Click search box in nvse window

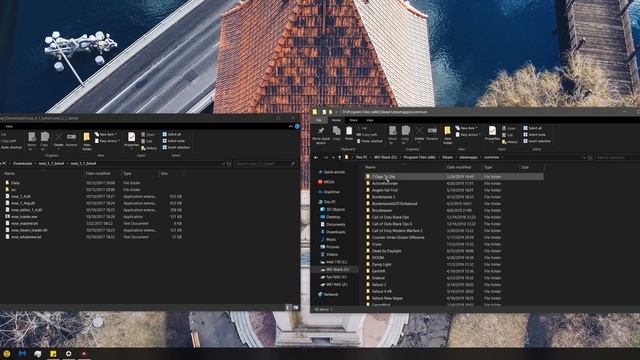tap(265, 164)
